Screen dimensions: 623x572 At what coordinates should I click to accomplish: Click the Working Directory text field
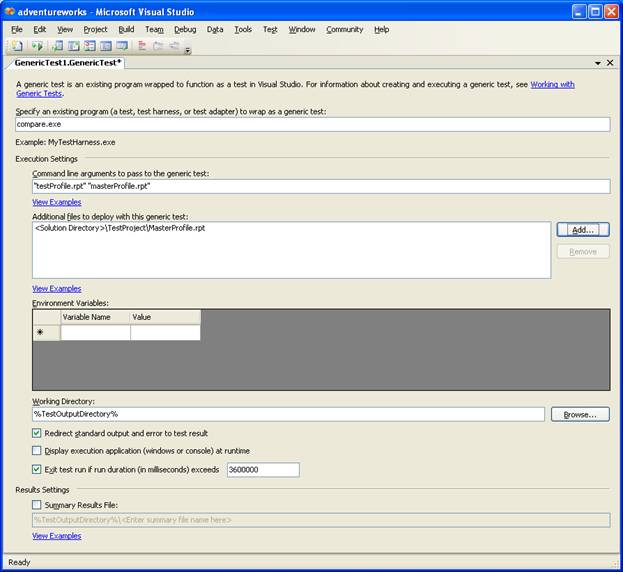pyautogui.click(x=288, y=414)
